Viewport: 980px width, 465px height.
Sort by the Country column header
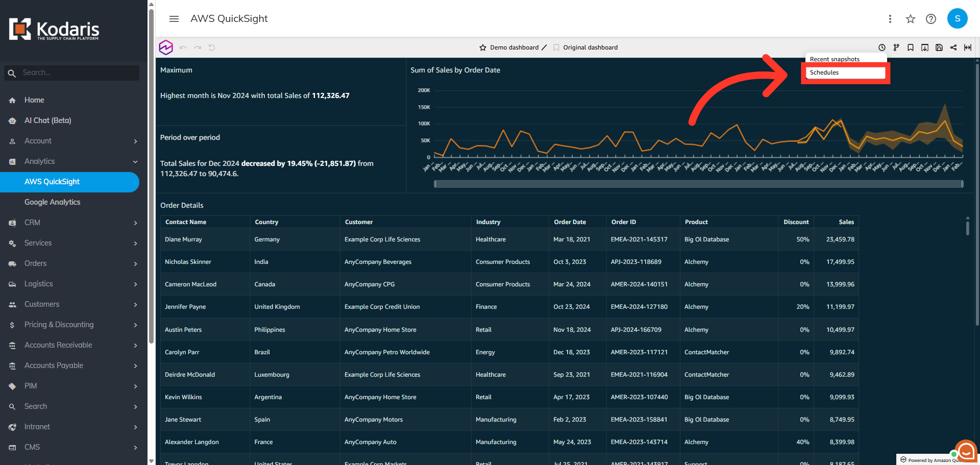pyautogui.click(x=266, y=222)
